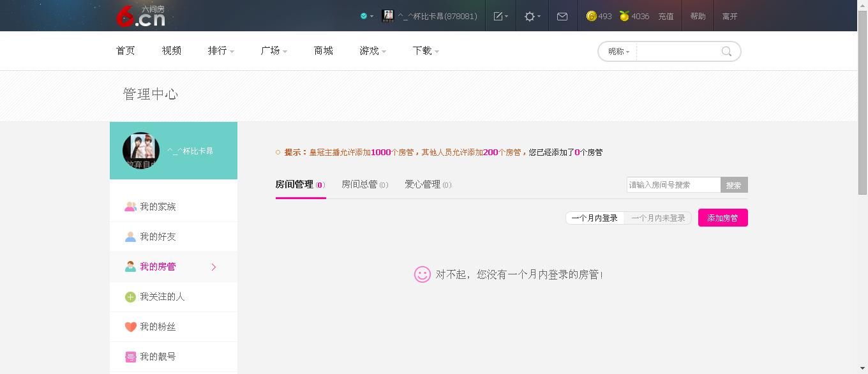Focus the 请输入房间号搜索 input field
The image size is (868, 374).
point(673,185)
